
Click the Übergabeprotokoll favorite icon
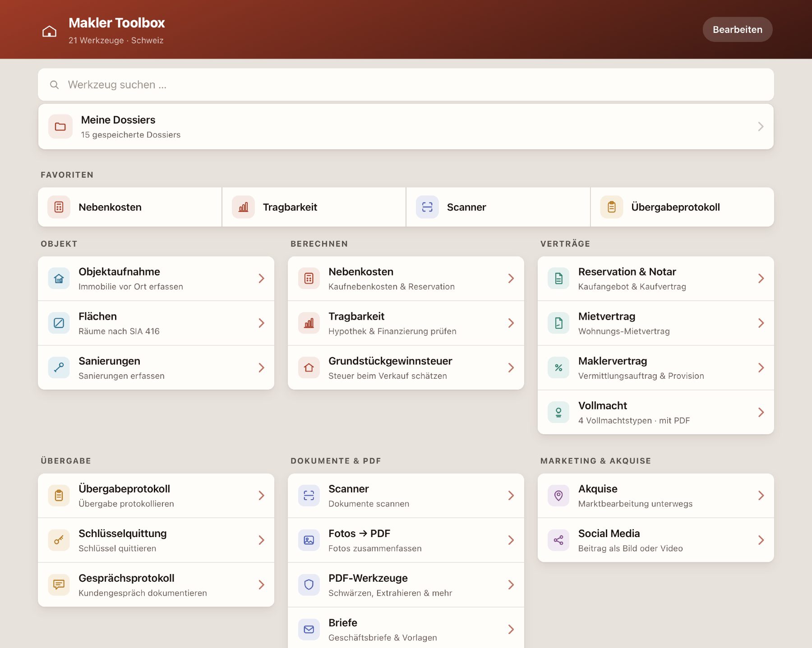click(612, 207)
